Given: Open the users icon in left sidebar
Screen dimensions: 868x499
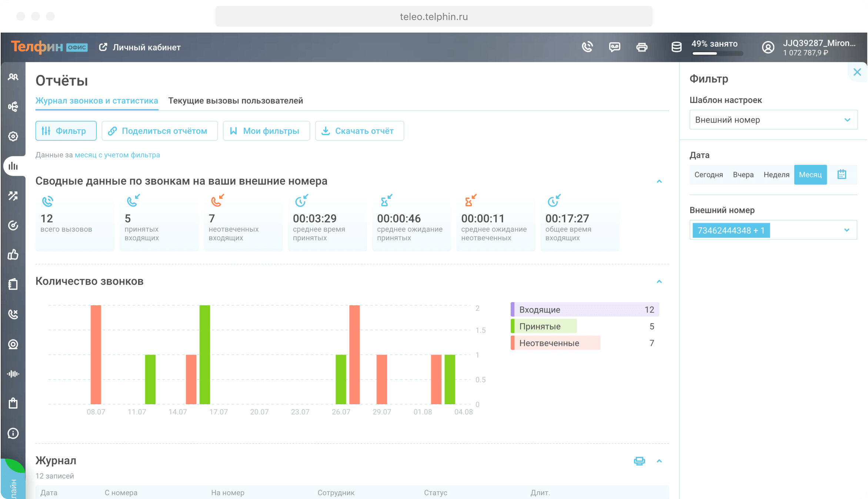Looking at the screenshot, I should pyautogui.click(x=13, y=77).
